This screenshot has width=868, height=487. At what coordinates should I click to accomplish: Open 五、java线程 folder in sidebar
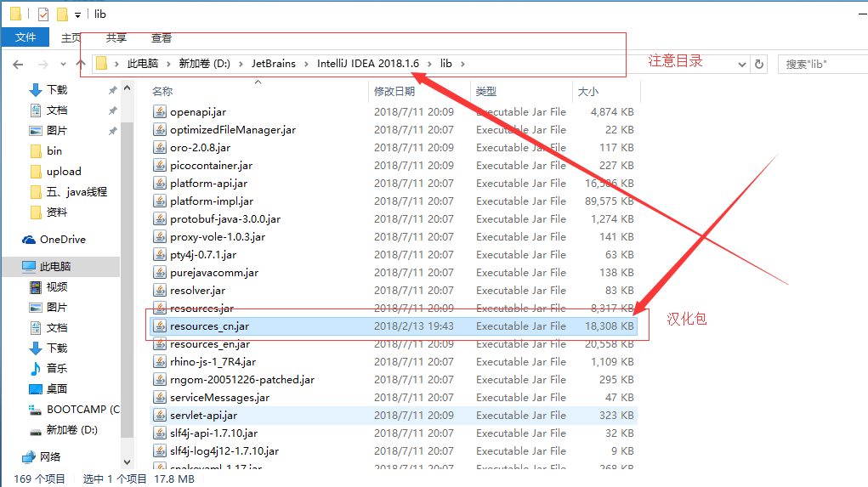[x=77, y=192]
